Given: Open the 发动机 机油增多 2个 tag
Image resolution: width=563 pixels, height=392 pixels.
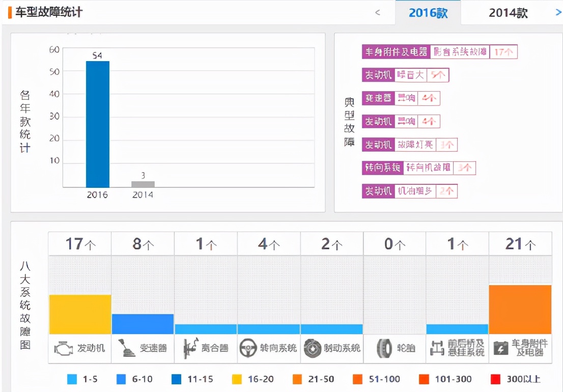Looking at the screenshot, I should coord(410,191).
